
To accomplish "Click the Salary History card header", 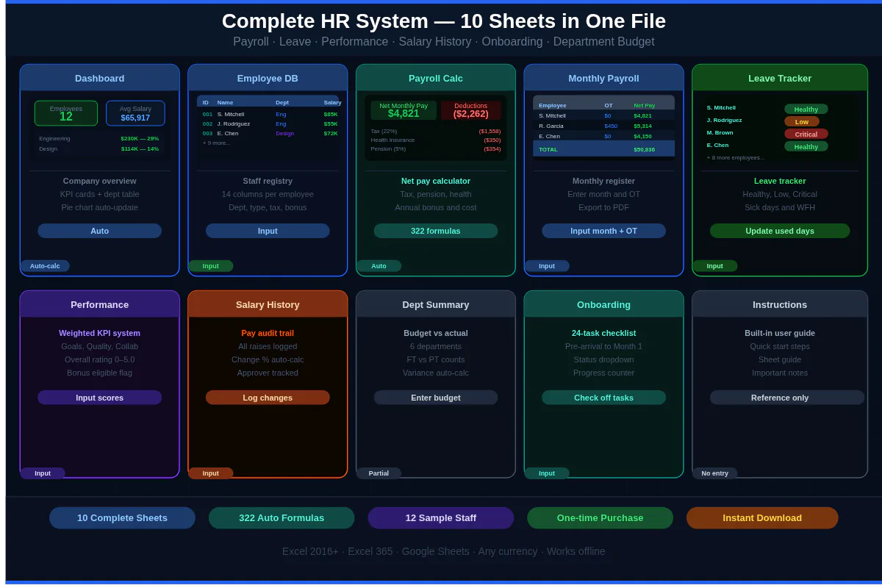I will pos(268,304).
